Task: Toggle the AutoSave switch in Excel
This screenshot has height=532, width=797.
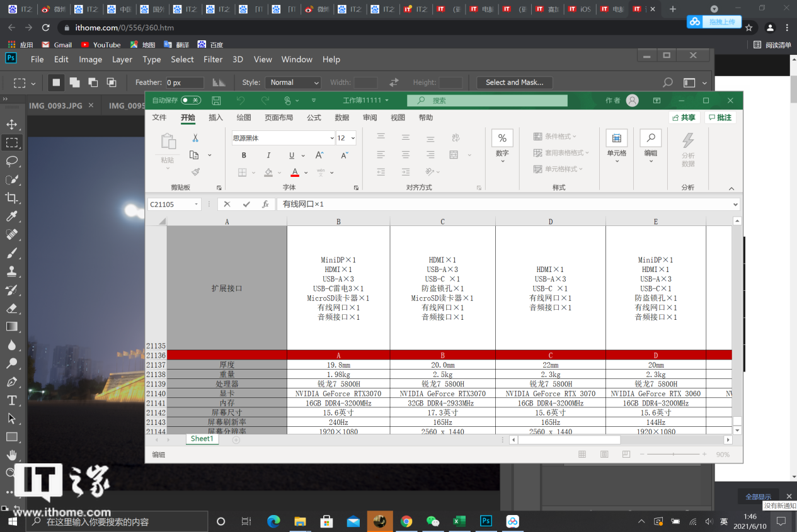Action: click(190, 101)
